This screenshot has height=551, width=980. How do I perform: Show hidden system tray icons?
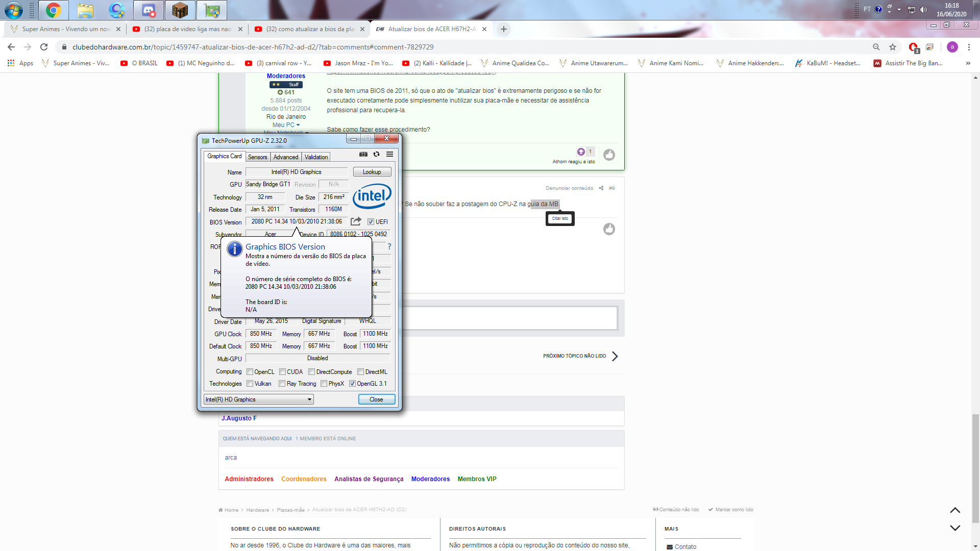[x=899, y=10]
